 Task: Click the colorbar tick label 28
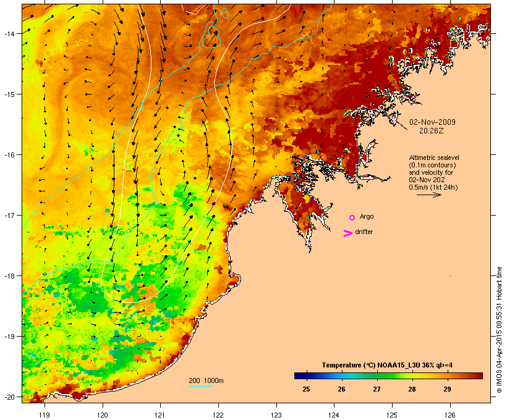[x=412, y=389]
